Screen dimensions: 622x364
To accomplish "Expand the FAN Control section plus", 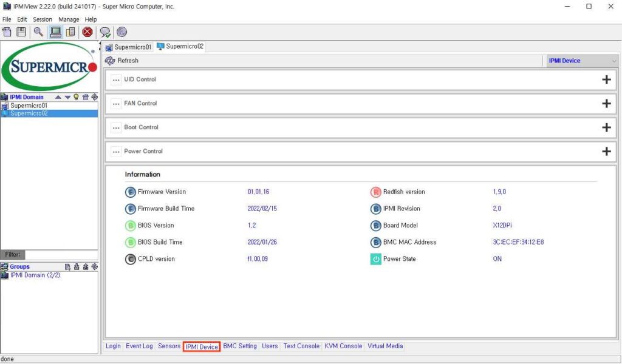I will coord(606,103).
